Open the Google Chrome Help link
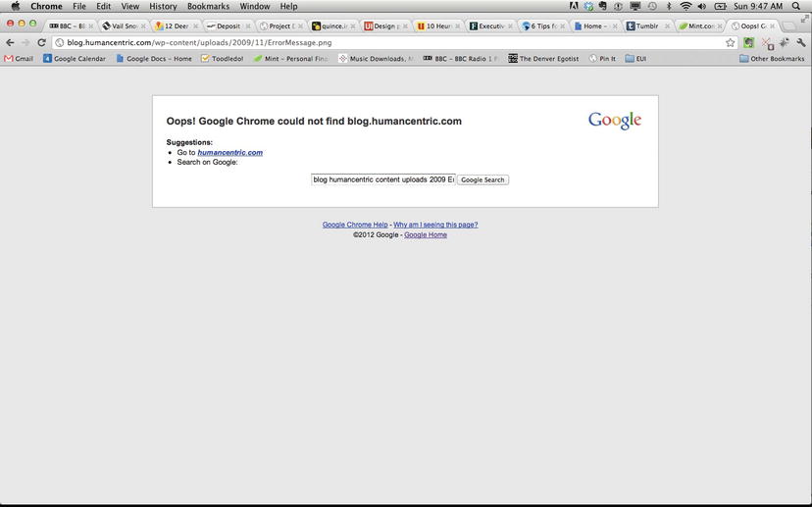The image size is (812, 507). (355, 225)
